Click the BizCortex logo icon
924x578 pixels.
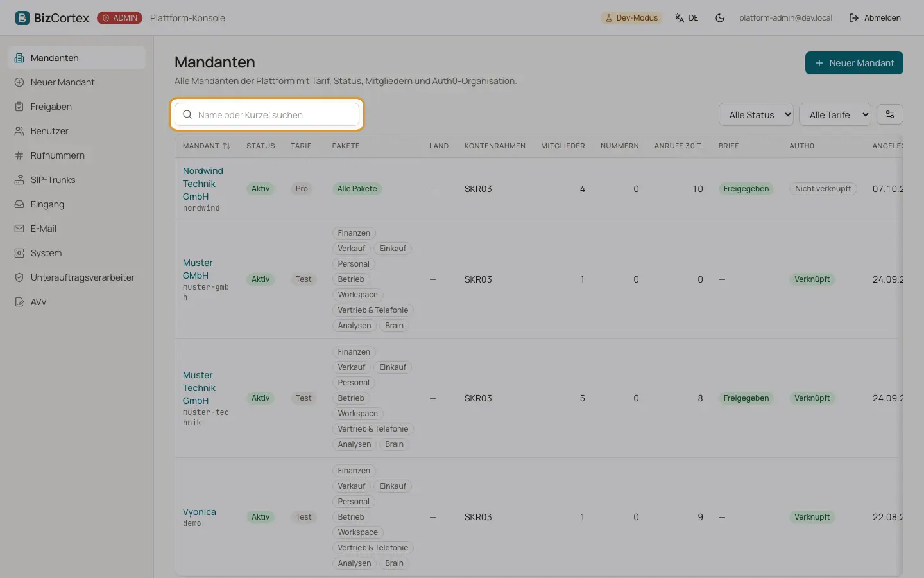[x=22, y=18]
